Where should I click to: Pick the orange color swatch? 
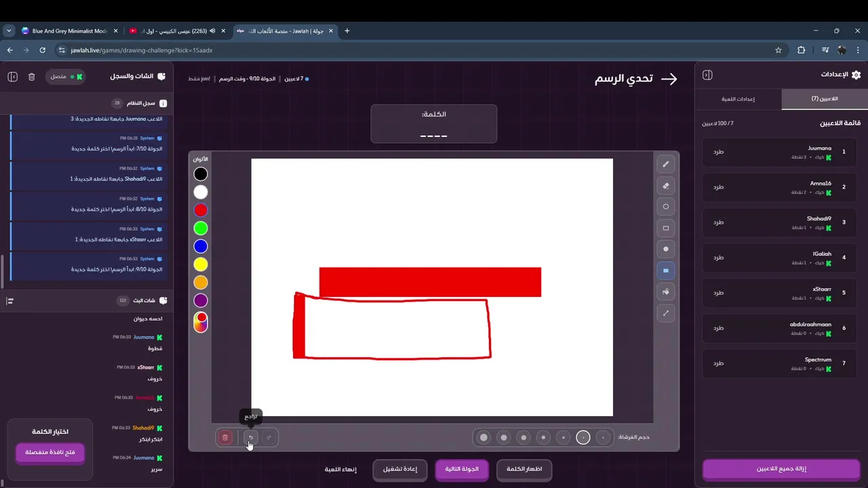(201, 283)
